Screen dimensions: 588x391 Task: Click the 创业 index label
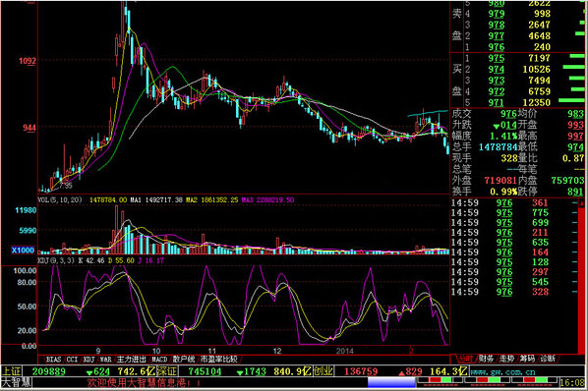(x=323, y=371)
